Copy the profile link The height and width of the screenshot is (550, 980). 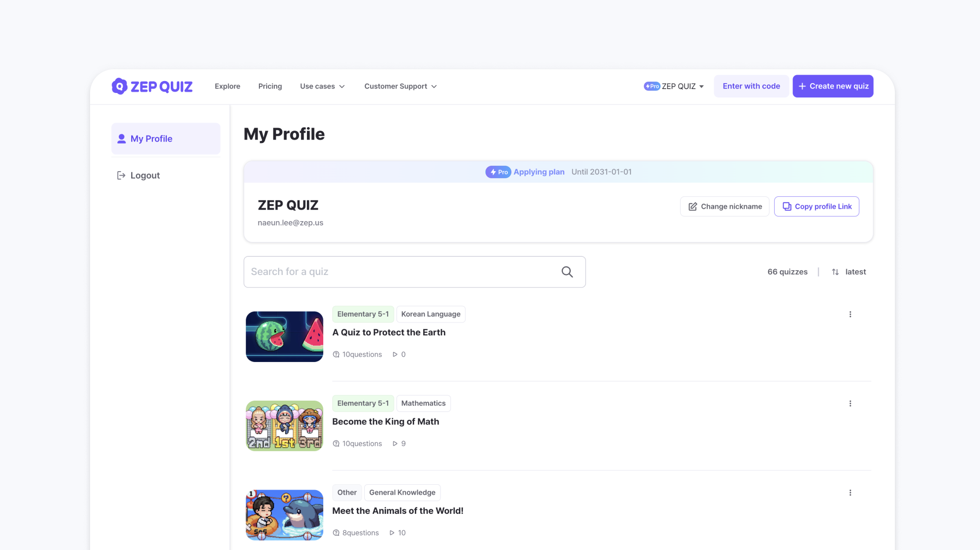click(816, 206)
